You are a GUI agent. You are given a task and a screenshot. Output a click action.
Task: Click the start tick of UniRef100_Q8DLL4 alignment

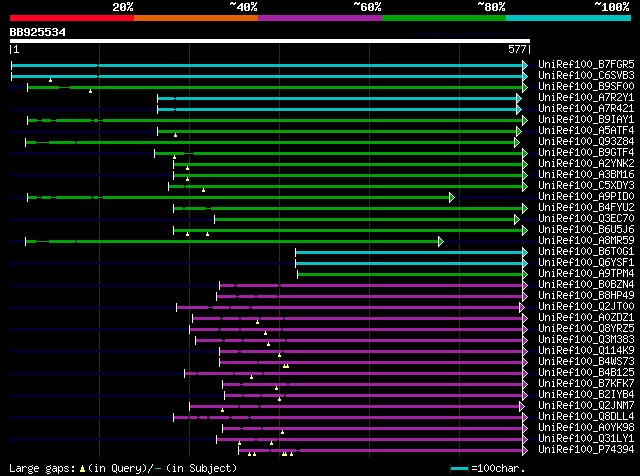173,417
